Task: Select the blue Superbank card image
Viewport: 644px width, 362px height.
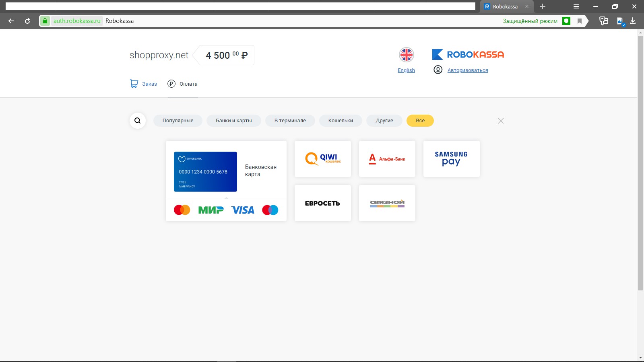Action: (205, 172)
